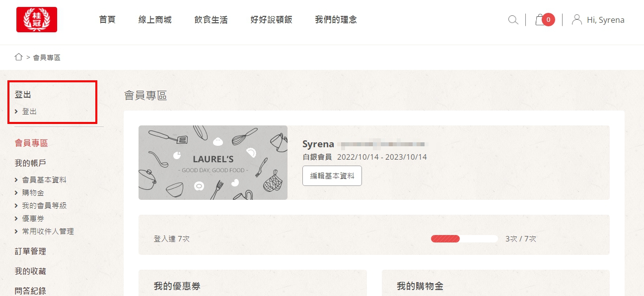644x296 pixels.
Task: Open the search magnifier icon
Action: click(513, 20)
